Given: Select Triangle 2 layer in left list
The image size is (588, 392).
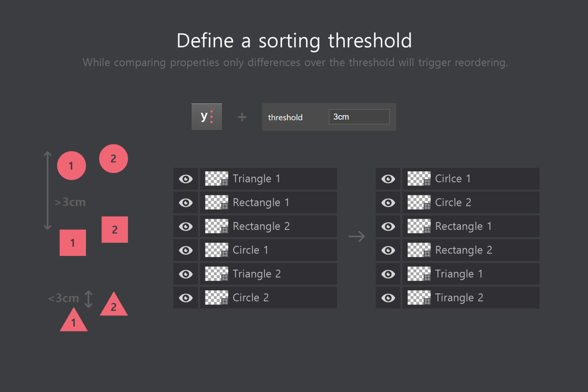Looking at the screenshot, I should point(268,274).
